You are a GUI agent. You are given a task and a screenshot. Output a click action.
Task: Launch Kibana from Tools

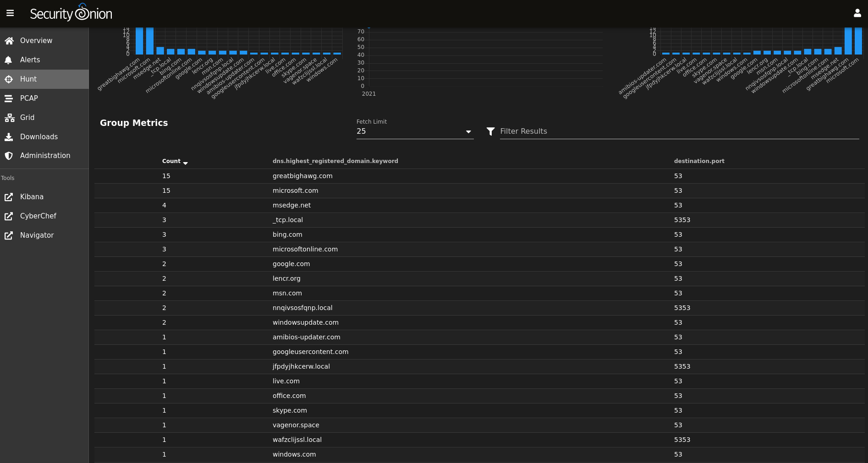44,197
